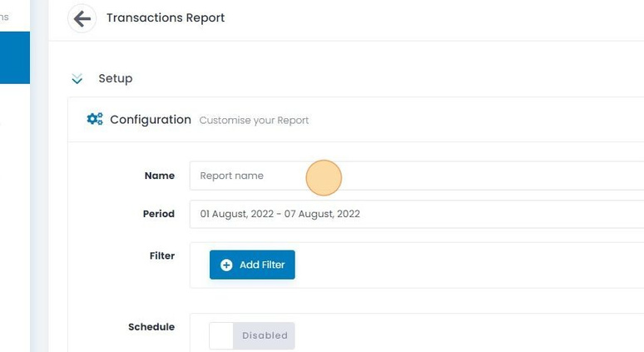Screen dimensions: 644x352
Task: Open the Period date range picker
Action: [x=417, y=214]
